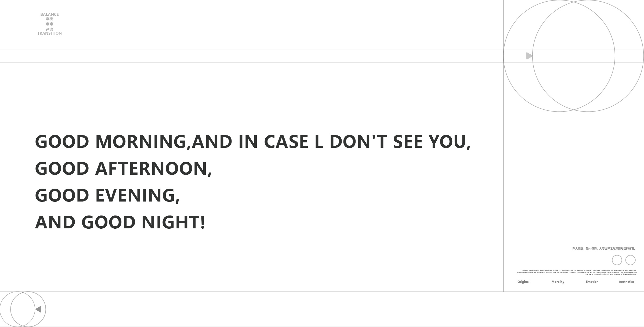
Task: Click the GOOD AFTERNOON line
Action: point(124,168)
